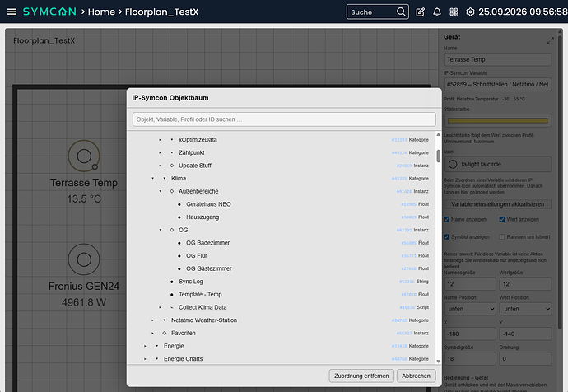The image size is (568, 392).
Task: Click the Statusfarbe yellow color swatch
Action: (x=497, y=120)
